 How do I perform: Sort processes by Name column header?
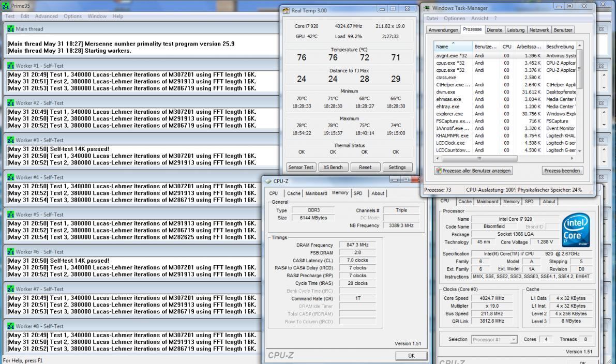[x=453, y=47]
